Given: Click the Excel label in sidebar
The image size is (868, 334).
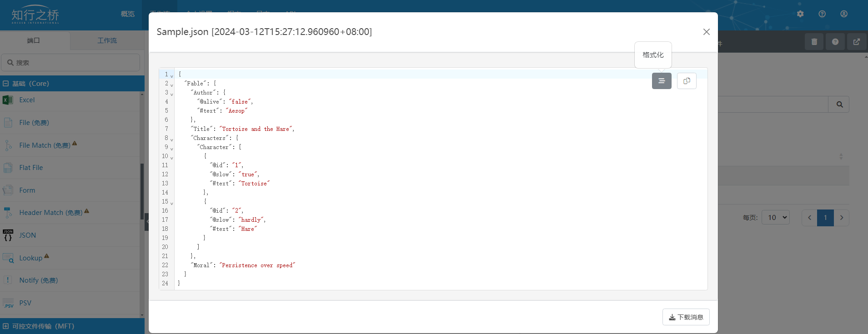Looking at the screenshot, I should pos(27,100).
